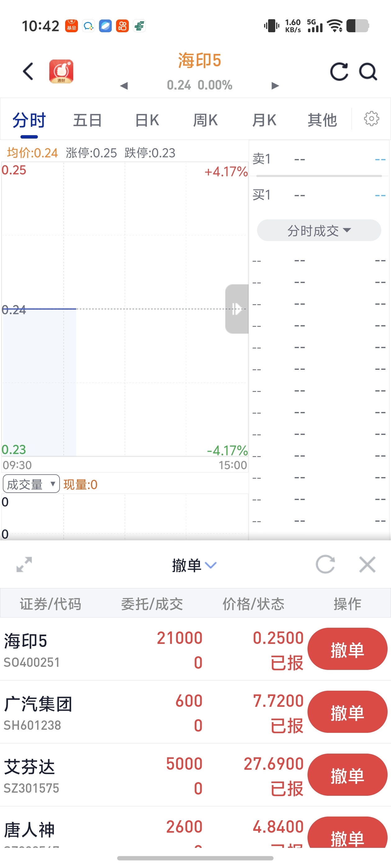Tap the 跌停:0.23 label
Image resolution: width=391 pixels, height=868 pixels.
(150, 153)
